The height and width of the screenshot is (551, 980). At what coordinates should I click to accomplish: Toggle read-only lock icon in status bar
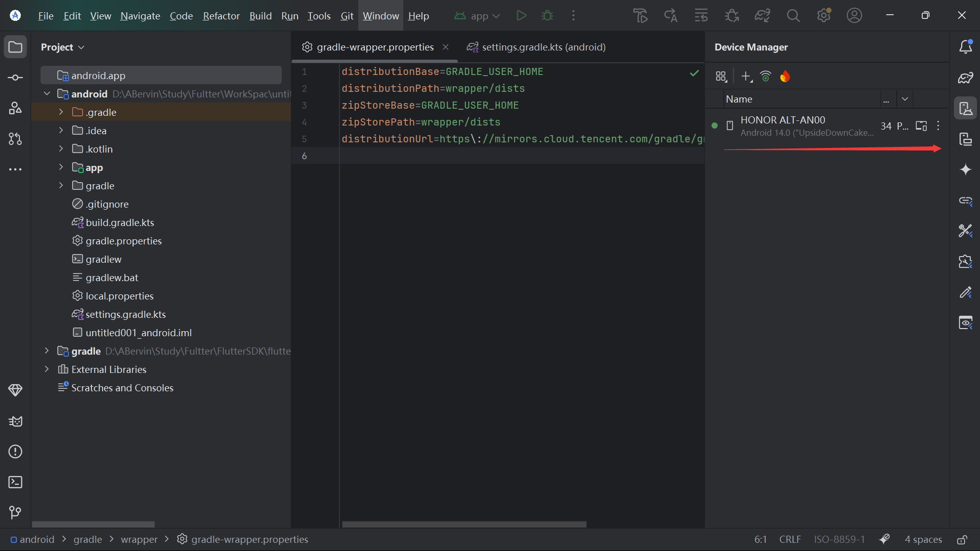click(962, 540)
